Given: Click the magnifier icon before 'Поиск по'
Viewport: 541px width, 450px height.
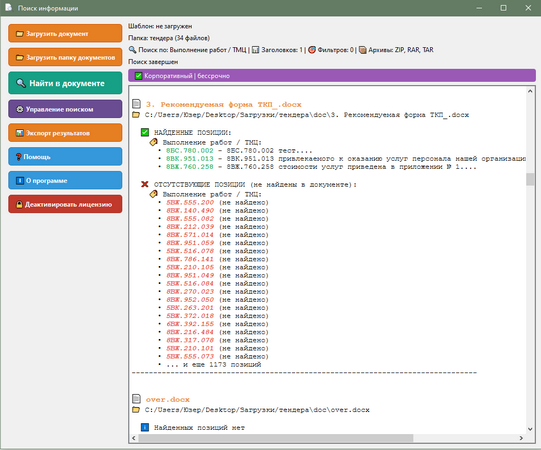Looking at the screenshot, I should (132, 50).
